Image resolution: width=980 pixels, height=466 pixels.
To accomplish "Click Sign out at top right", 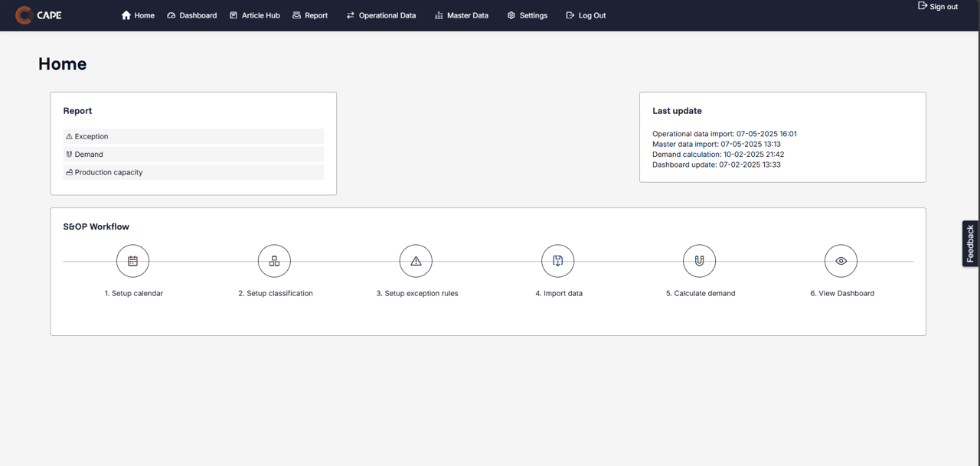I will tap(938, 6).
